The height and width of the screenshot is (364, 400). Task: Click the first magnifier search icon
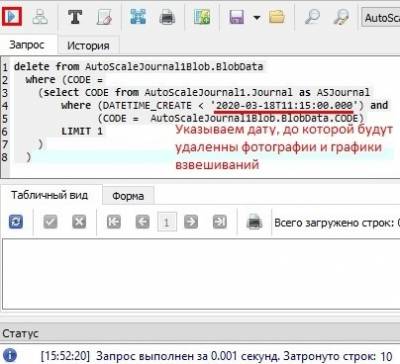pos(312,16)
